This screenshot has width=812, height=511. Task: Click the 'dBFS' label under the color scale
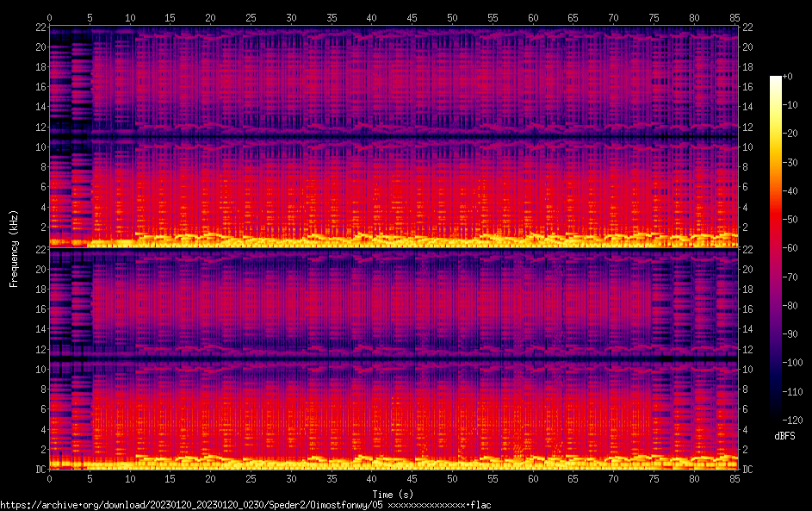784,436
